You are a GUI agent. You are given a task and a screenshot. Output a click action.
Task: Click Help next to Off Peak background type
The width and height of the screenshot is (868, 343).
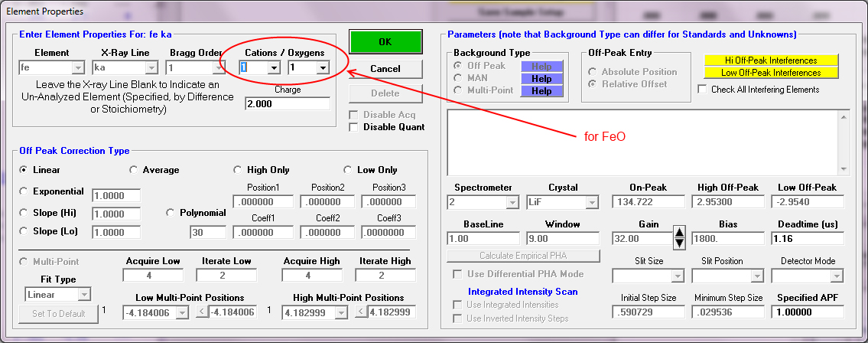[541, 67]
